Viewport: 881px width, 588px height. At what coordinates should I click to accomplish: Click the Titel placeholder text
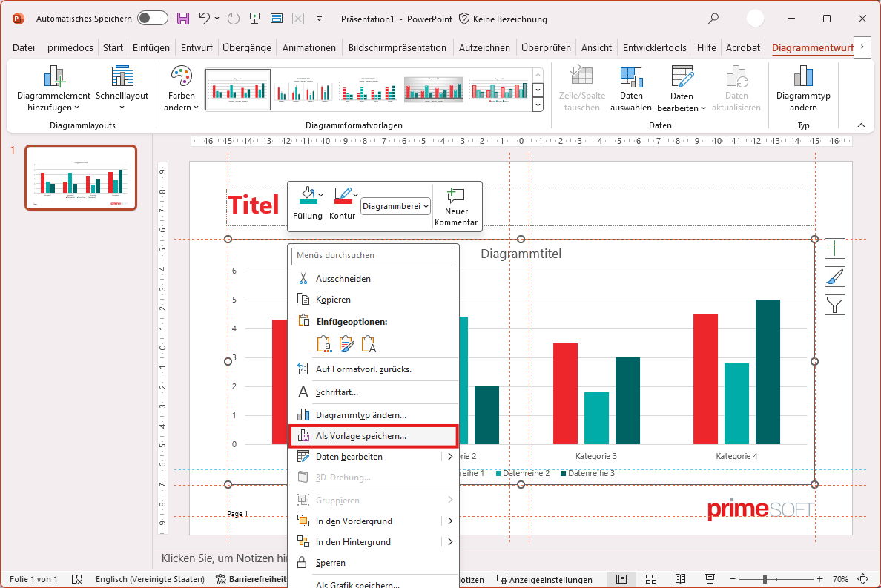click(x=254, y=205)
